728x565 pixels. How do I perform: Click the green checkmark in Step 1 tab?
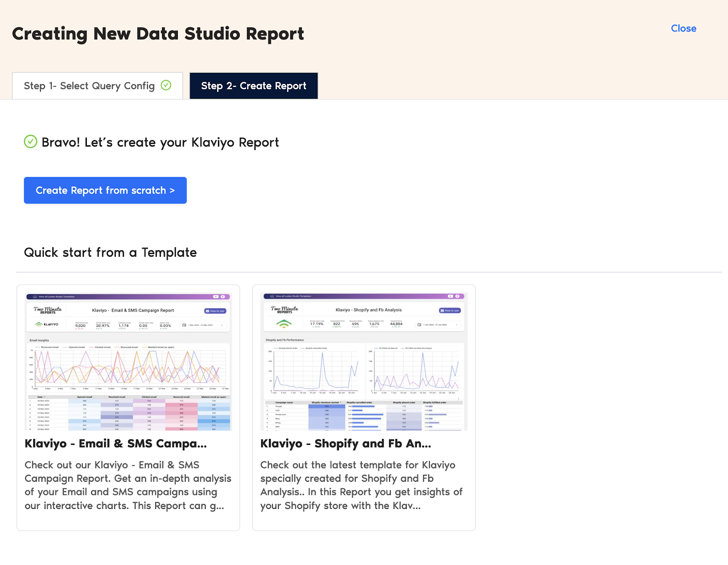[166, 85]
